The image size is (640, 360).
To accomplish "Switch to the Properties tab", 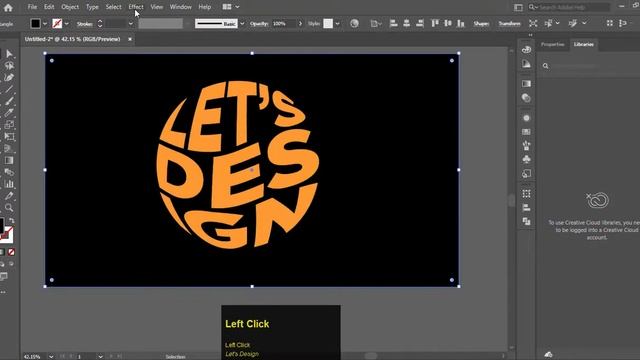I will (553, 44).
